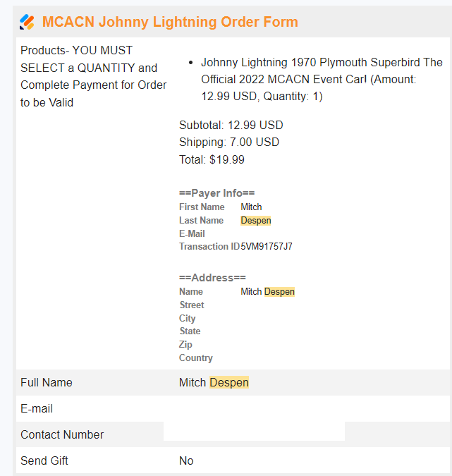The height and width of the screenshot is (476, 452).
Task: Select transaction ID 5VM91757J7
Action: click(x=267, y=247)
